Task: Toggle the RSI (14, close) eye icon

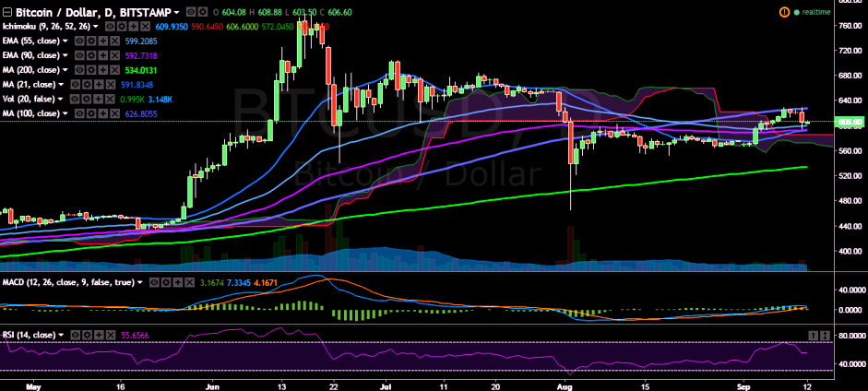Action: coord(76,335)
